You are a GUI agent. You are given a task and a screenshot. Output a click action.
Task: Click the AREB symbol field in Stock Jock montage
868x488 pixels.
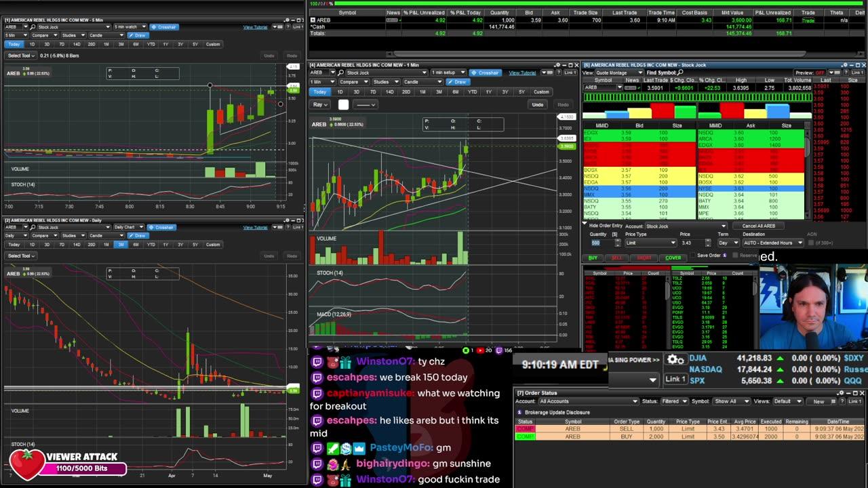(603, 87)
